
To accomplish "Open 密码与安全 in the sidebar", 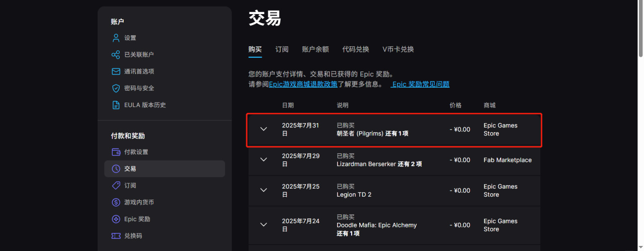I will (139, 88).
